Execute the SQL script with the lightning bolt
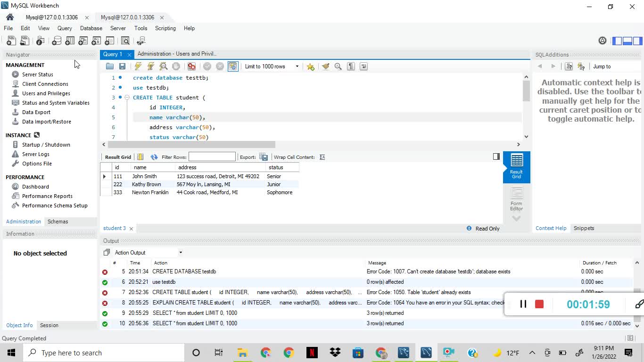 click(x=138, y=66)
